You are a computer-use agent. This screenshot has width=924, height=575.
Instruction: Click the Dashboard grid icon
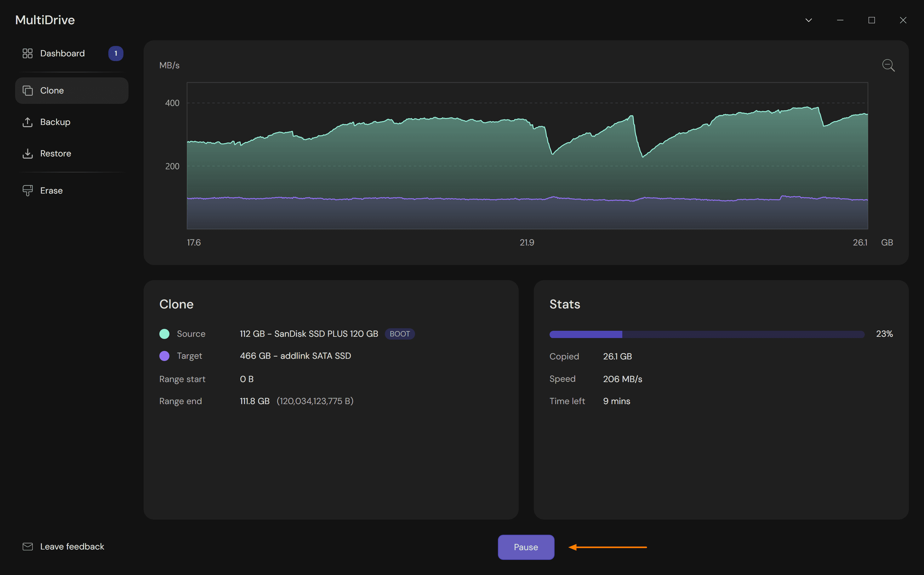[27, 53]
